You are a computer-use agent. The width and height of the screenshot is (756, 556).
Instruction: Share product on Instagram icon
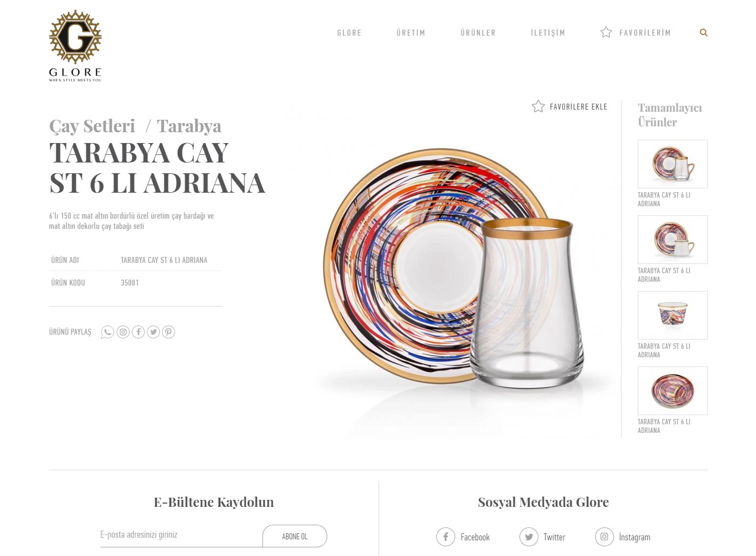123,332
